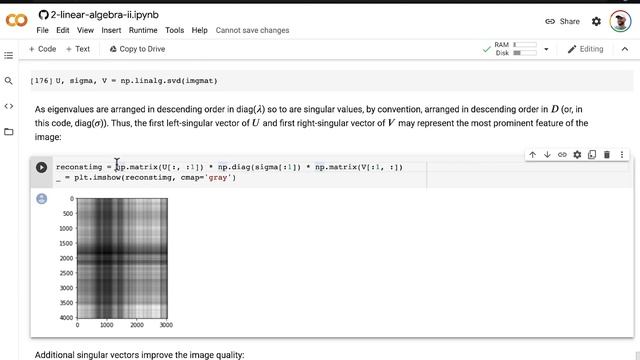Mirror cell in tab icon
This screenshot has height=360, width=640.
point(592,155)
